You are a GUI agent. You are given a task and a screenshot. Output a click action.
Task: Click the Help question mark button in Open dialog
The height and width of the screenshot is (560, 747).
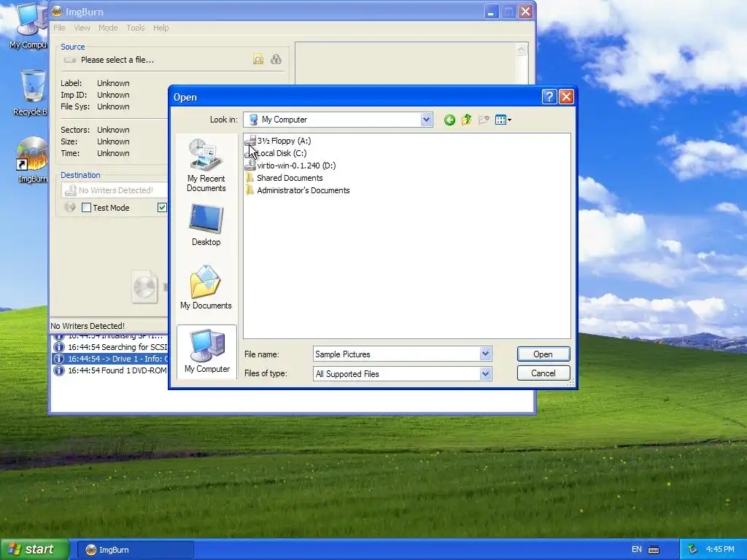[549, 97]
